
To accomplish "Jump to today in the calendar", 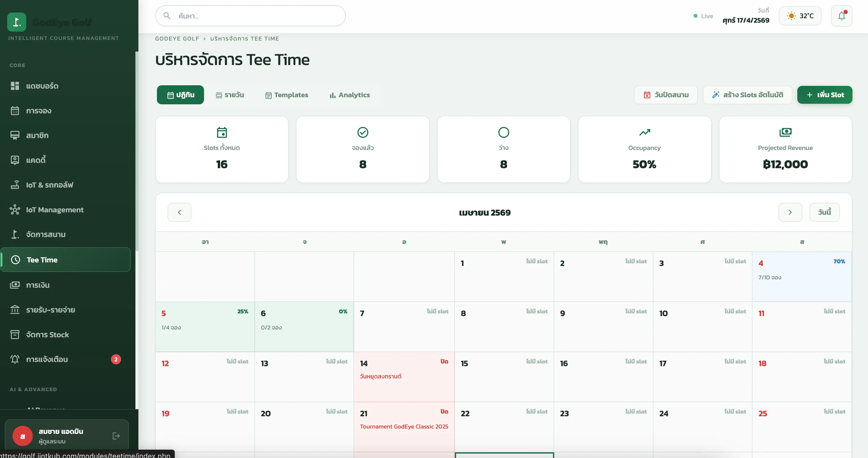I will [x=824, y=212].
